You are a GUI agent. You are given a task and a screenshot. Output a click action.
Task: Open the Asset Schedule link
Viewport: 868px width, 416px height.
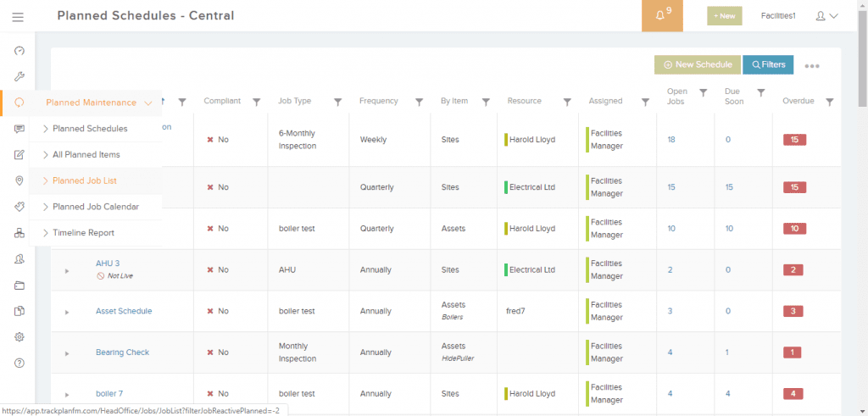(x=124, y=311)
